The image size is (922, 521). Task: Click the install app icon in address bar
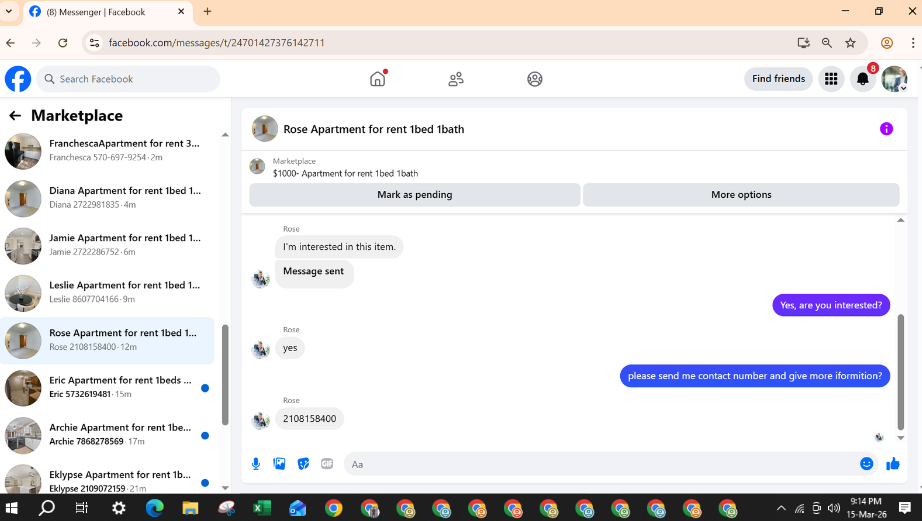803,43
